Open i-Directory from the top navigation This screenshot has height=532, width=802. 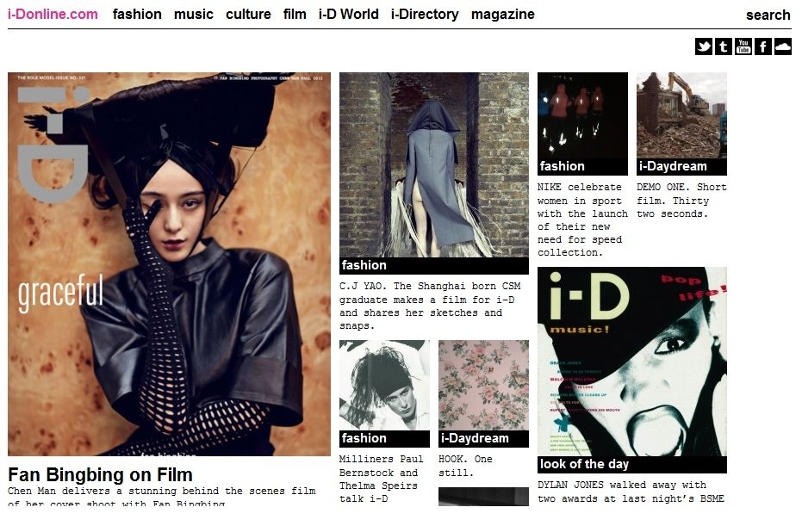425,14
